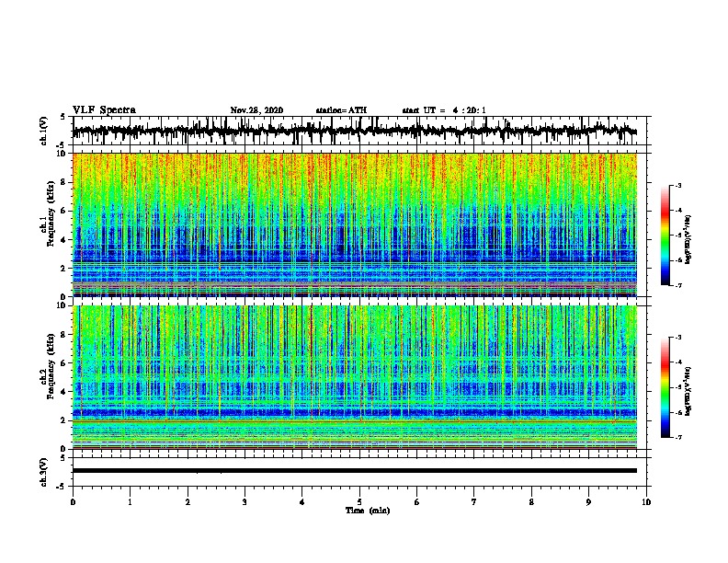
Task: Click ch.1 frequency tick label '4'
Action: pyautogui.click(x=63, y=240)
